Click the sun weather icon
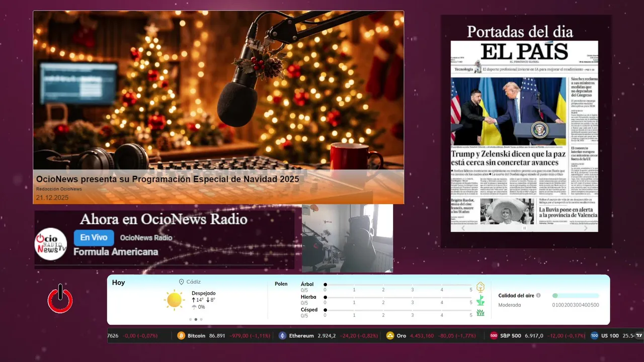Image resolution: width=644 pixels, height=362 pixels. [x=174, y=300]
